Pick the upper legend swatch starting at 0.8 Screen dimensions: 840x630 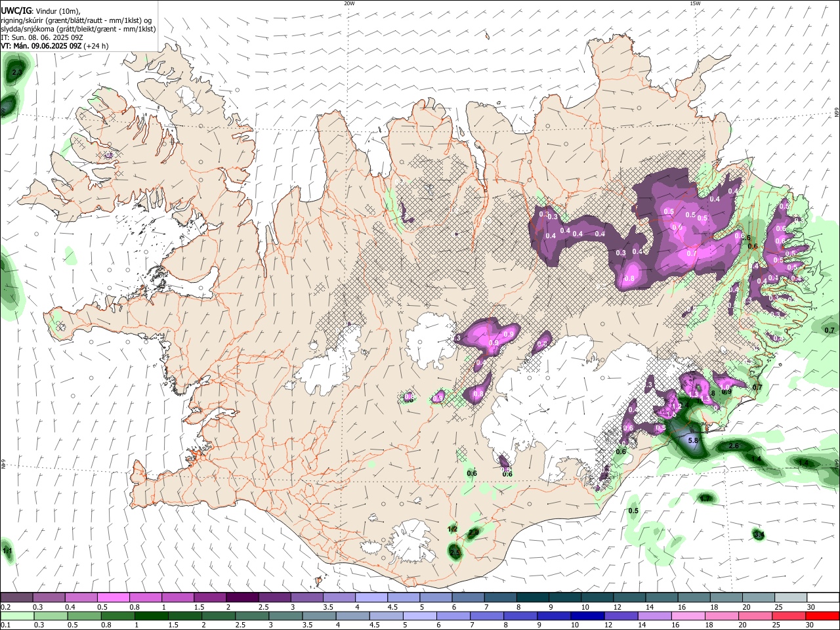pyautogui.click(x=145, y=598)
